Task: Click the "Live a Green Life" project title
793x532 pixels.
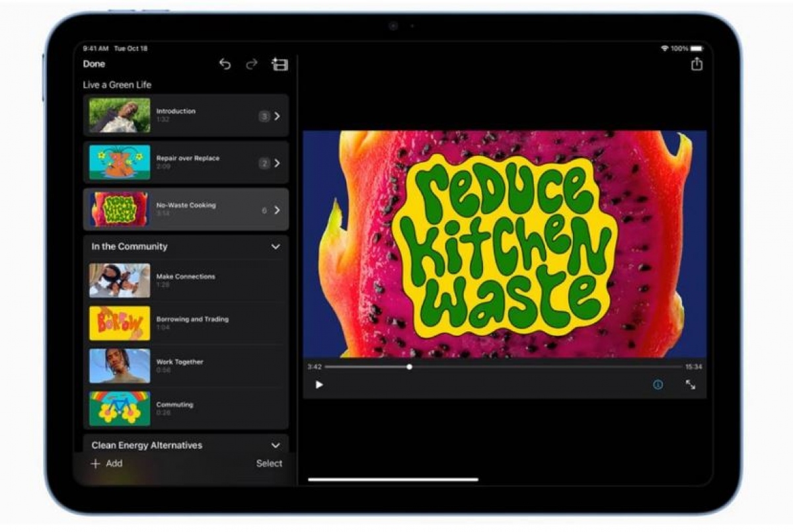Action: tap(117, 85)
